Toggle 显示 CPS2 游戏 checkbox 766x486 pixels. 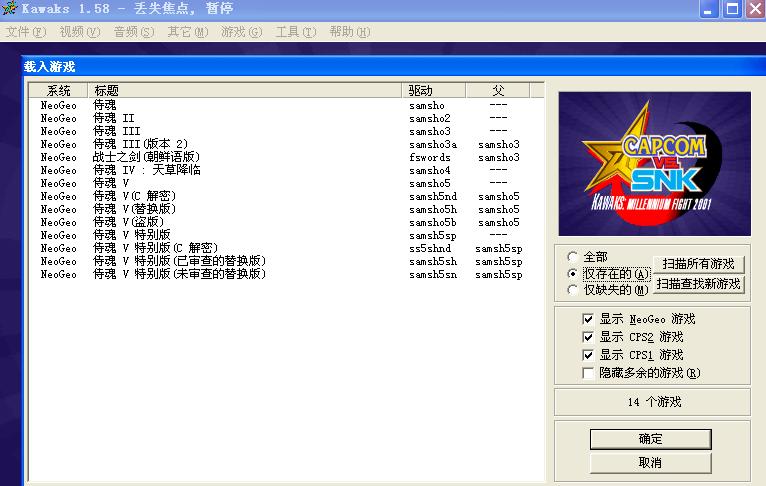click(x=589, y=337)
